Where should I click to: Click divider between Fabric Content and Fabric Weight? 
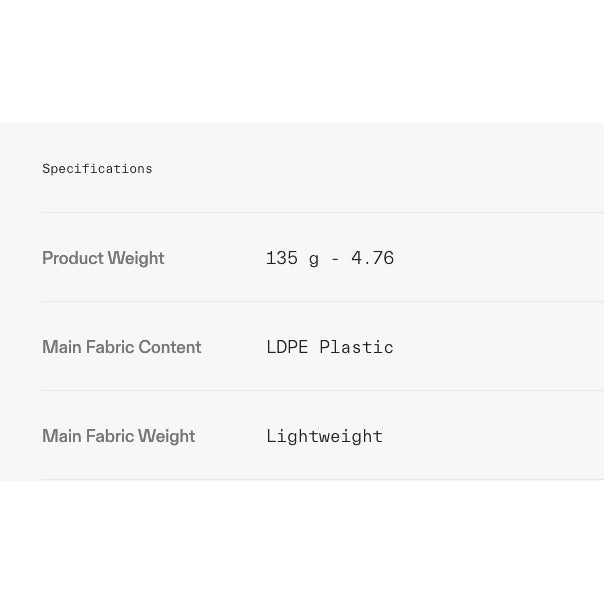322,390
